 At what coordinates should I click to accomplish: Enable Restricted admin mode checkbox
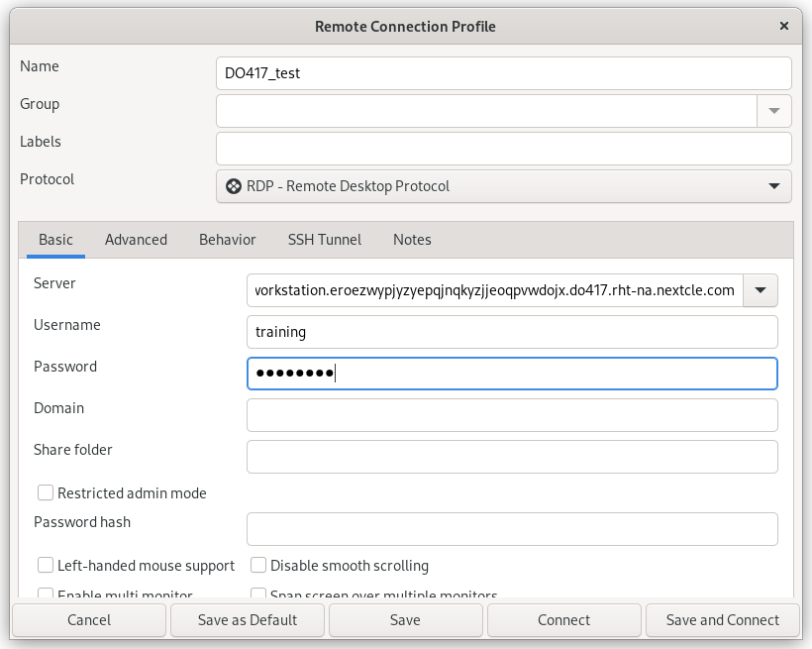point(46,492)
